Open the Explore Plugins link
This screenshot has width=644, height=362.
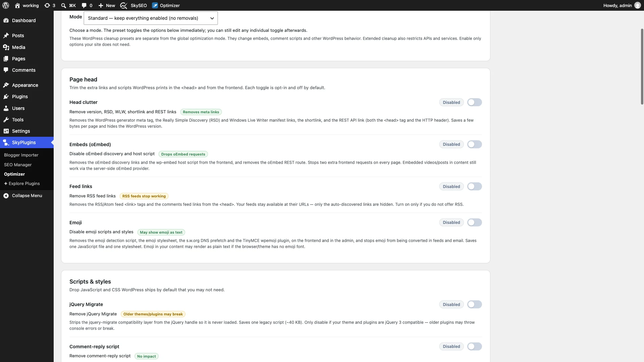tap(22, 184)
